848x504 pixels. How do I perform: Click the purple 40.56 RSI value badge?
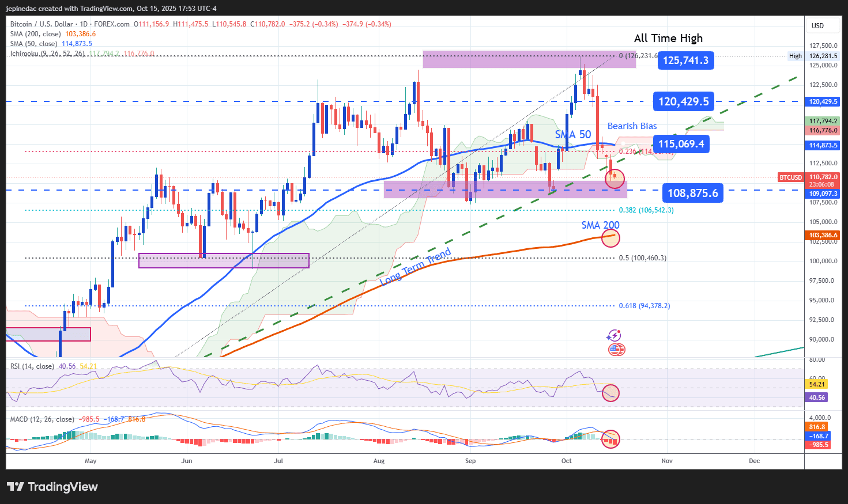pyautogui.click(x=817, y=397)
